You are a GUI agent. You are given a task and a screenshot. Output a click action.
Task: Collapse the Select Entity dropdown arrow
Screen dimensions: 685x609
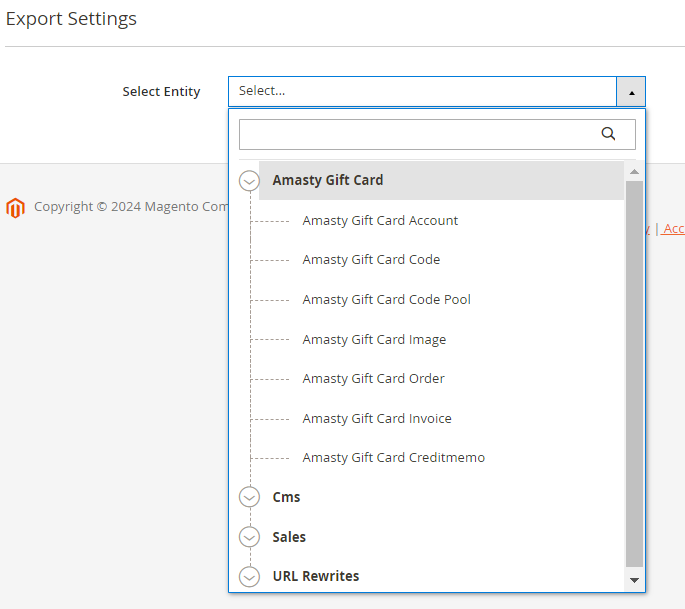(x=631, y=92)
